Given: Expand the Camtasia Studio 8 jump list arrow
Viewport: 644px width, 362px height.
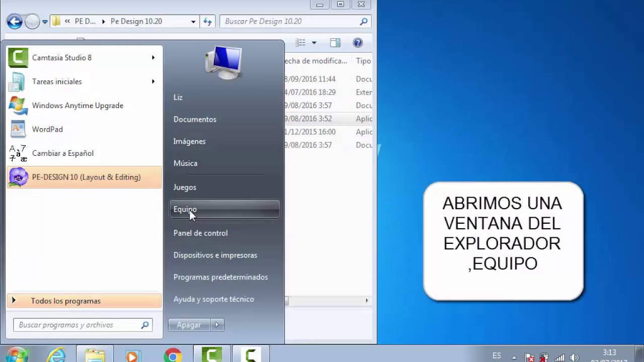Looking at the screenshot, I should pyautogui.click(x=153, y=58).
